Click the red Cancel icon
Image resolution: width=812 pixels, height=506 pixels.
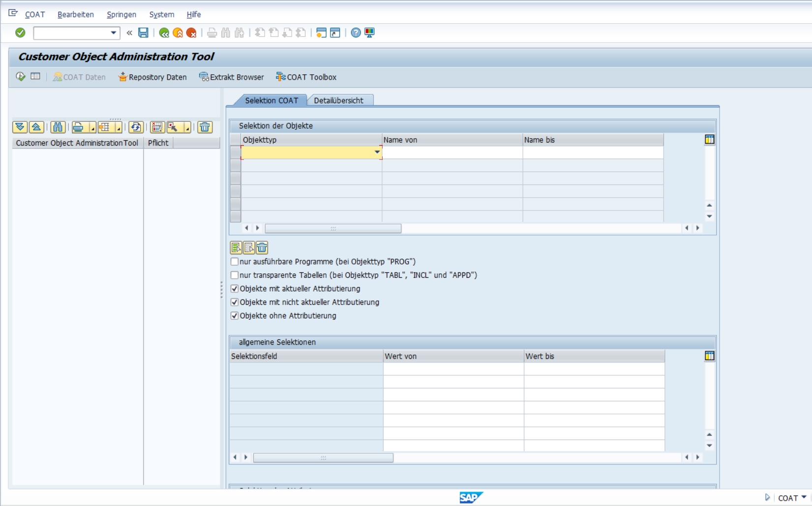[x=191, y=33]
